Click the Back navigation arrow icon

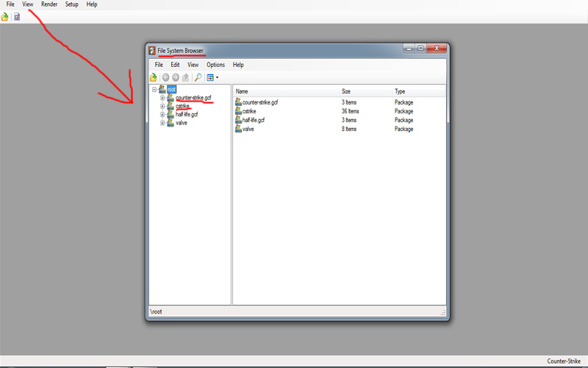coord(166,77)
